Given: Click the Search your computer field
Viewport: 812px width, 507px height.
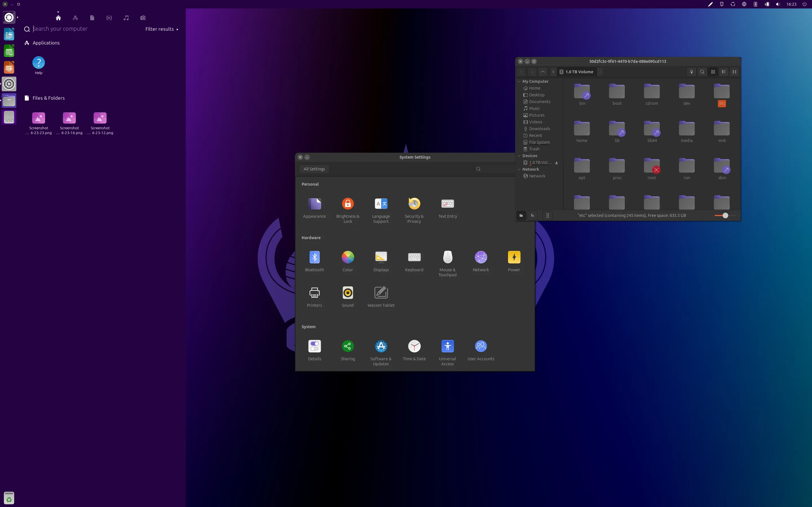Looking at the screenshot, I should click(x=87, y=29).
